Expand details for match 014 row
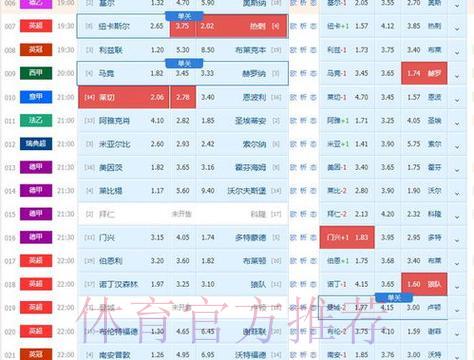The width and height of the screenshot is (474, 360). (457, 194)
